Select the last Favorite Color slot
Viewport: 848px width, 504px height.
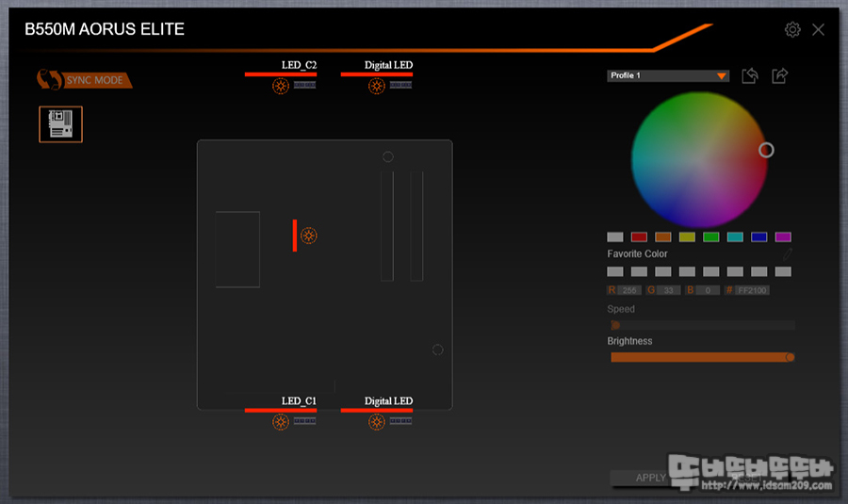click(x=783, y=271)
